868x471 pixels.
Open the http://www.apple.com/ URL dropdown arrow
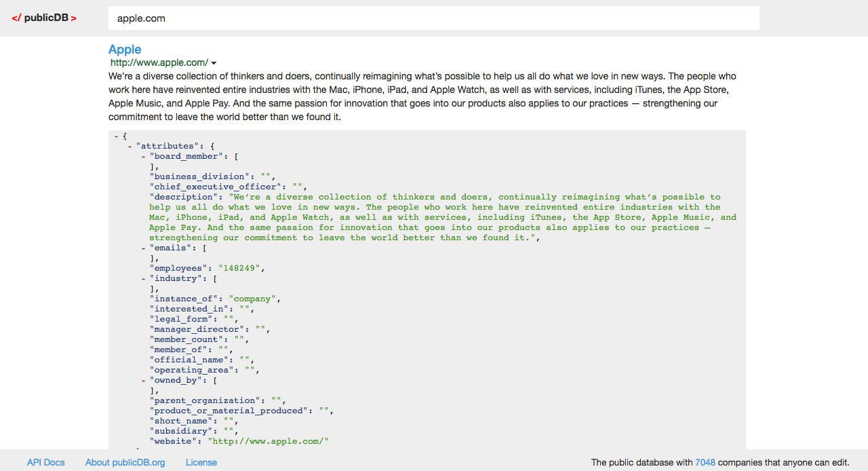pos(214,63)
